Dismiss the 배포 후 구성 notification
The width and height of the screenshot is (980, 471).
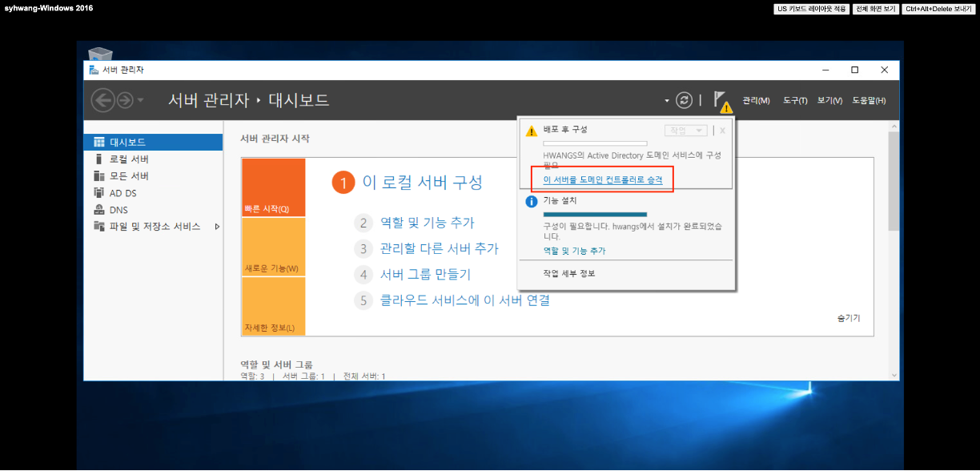[722, 131]
